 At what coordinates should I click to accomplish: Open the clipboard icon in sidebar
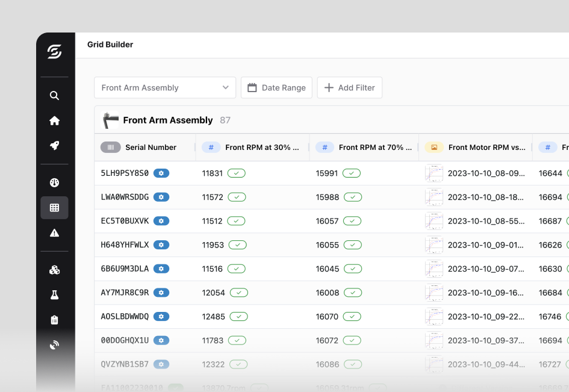(x=54, y=320)
